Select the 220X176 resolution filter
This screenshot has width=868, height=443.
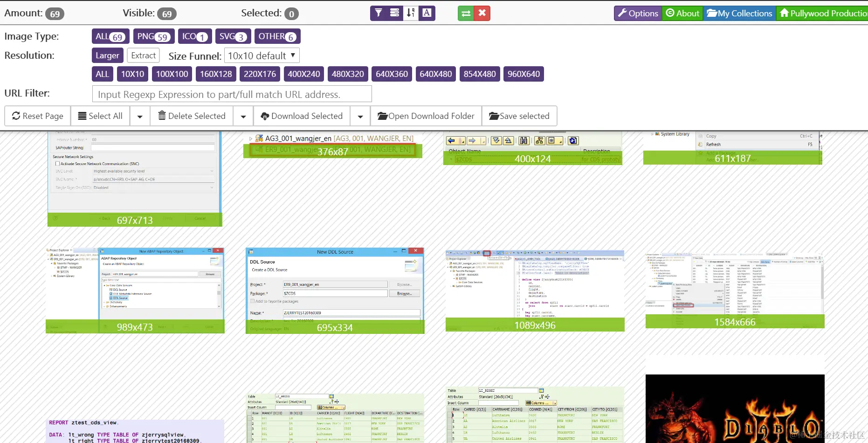coord(260,74)
